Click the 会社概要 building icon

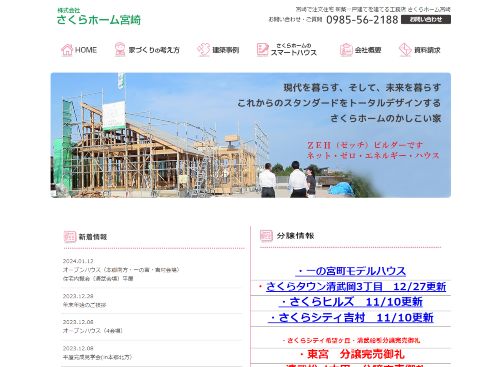(x=346, y=50)
